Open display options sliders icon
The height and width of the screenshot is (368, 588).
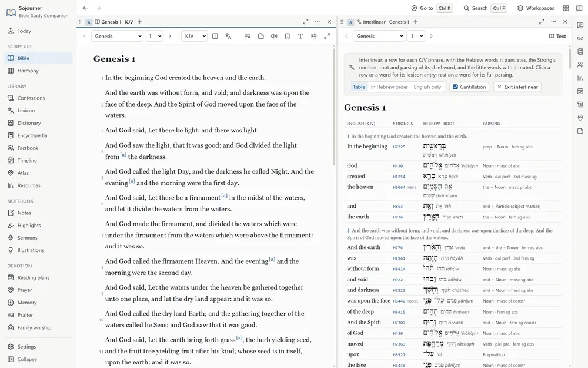314,36
